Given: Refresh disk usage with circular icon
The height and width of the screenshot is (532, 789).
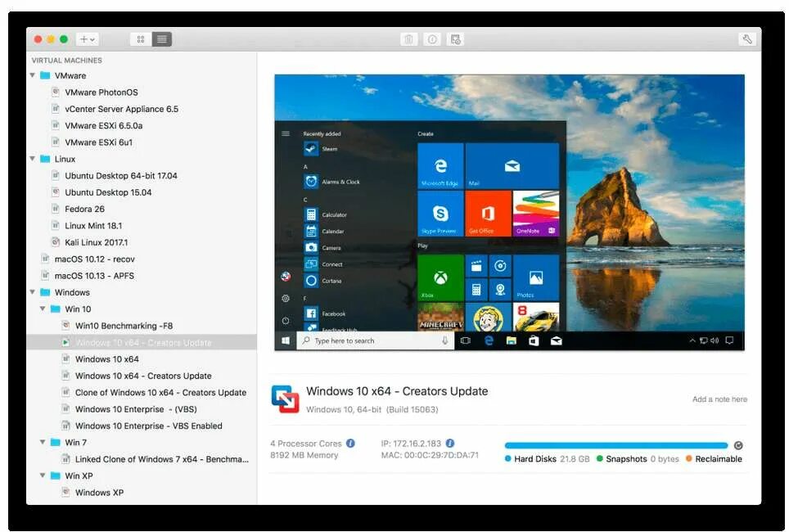Looking at the screenshot, I should [738, 445].
